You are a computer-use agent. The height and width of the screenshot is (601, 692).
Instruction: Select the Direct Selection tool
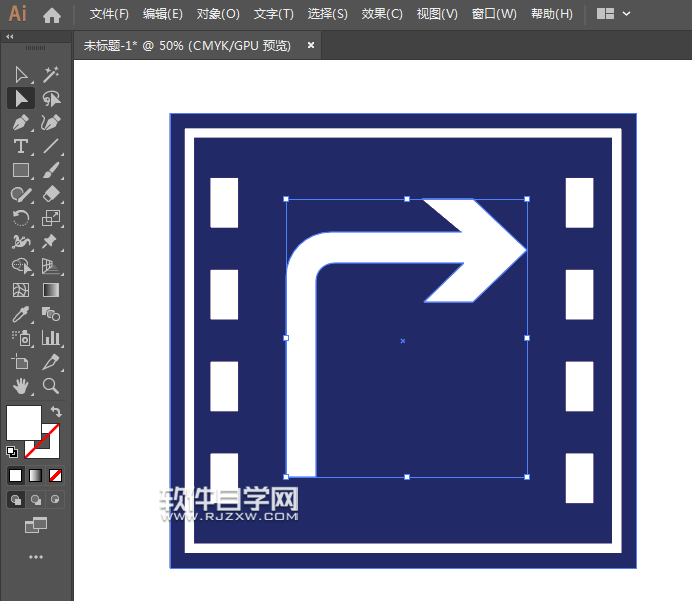click(x=21, y=98)
